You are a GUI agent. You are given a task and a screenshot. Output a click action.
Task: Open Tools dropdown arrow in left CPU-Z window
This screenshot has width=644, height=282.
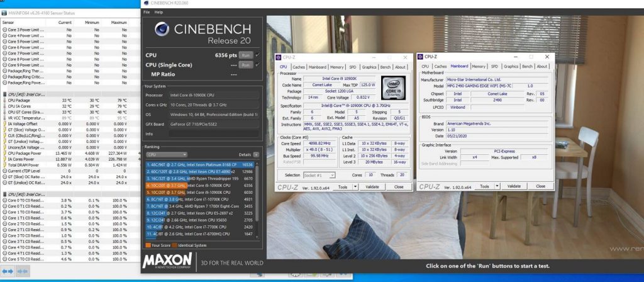356,186
